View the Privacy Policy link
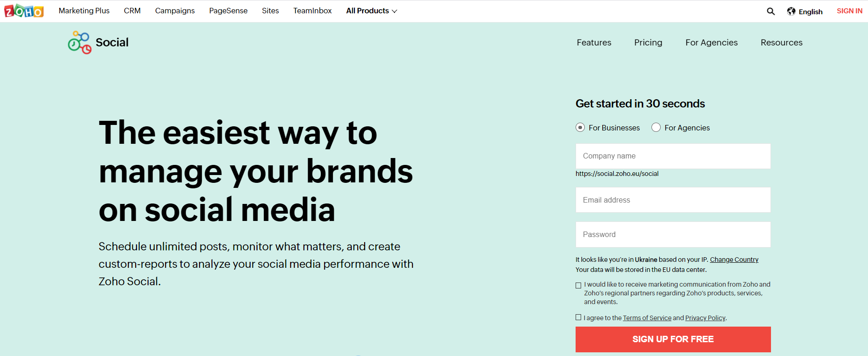Screen dimensions: 868x356 [x=705, y=317]
